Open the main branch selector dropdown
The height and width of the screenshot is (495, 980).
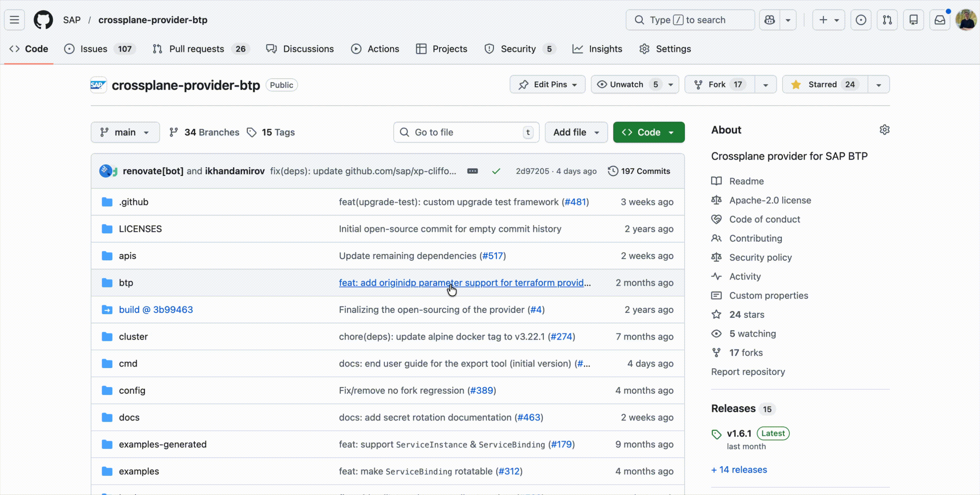[125, 132]
